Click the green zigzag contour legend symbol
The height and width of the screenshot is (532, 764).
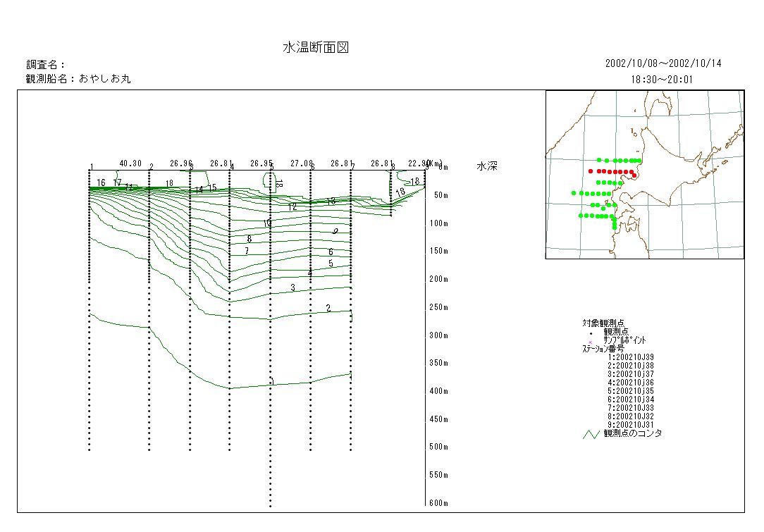coord(591,434)
